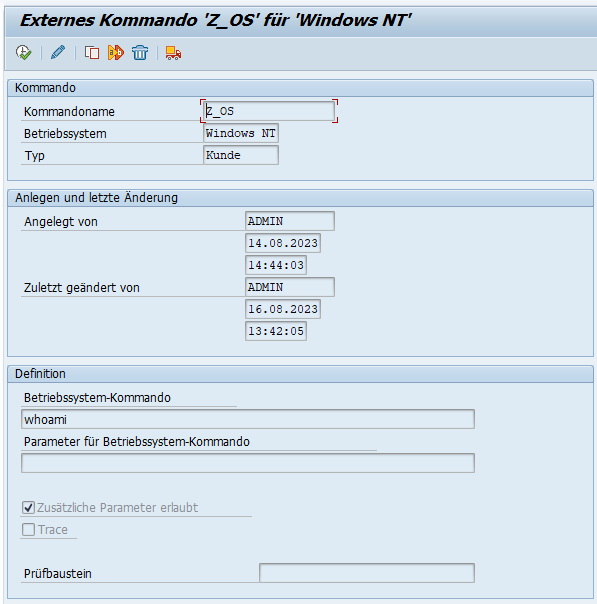This screenshot has width=597, height=604.
Task: Click the copy command icon
Action: tap(92, 52)
